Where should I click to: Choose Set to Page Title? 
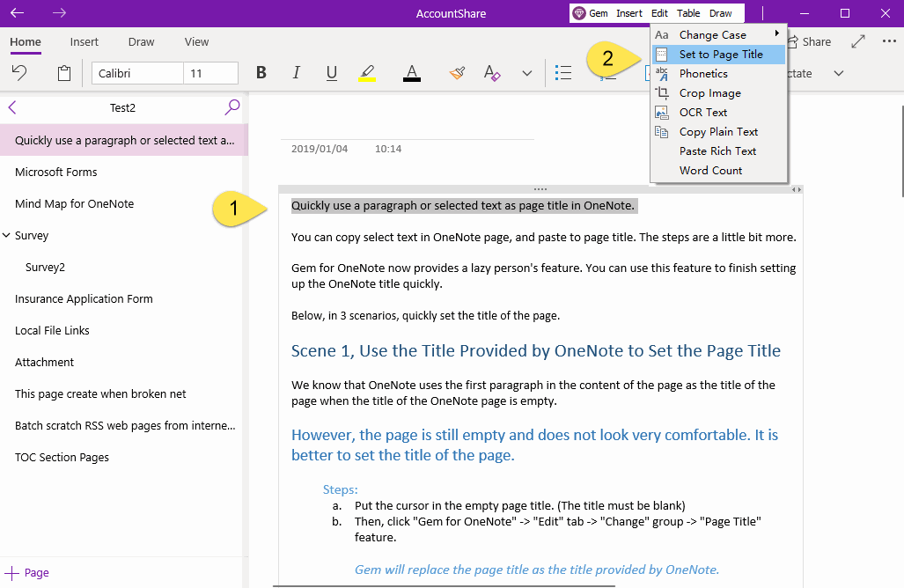point(719,55)
